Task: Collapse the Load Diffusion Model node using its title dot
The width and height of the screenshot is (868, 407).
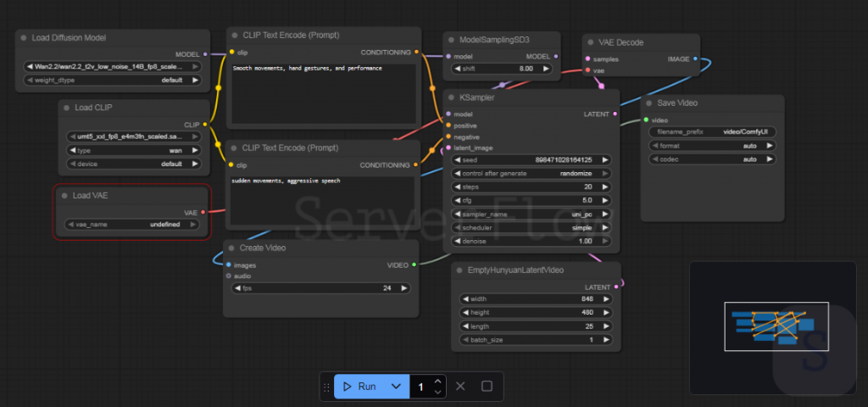Action: point(23,37)
